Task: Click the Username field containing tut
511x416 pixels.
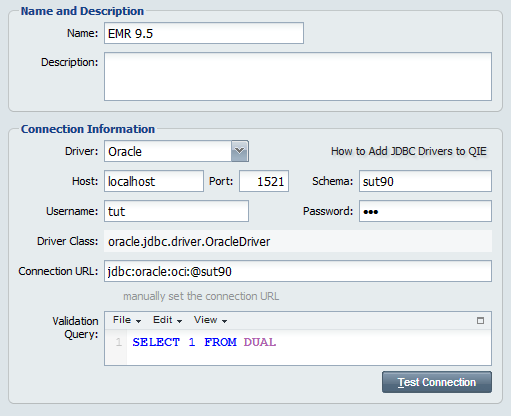Action: [x=176, y=211]
